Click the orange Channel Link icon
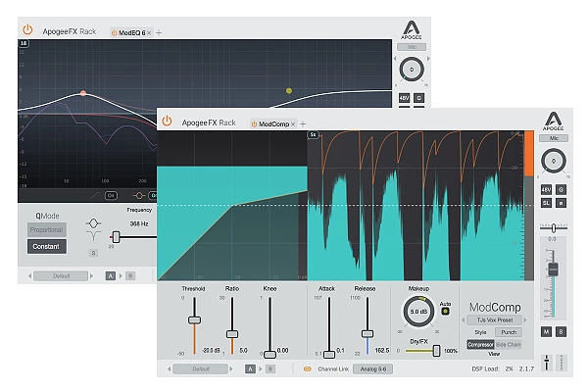 coord(307,369)
